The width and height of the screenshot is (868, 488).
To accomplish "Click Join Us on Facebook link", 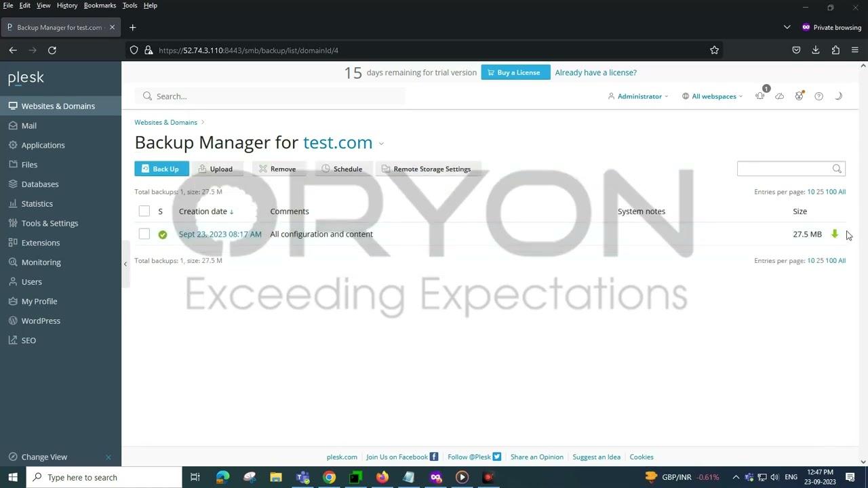I will pos(401,457).
